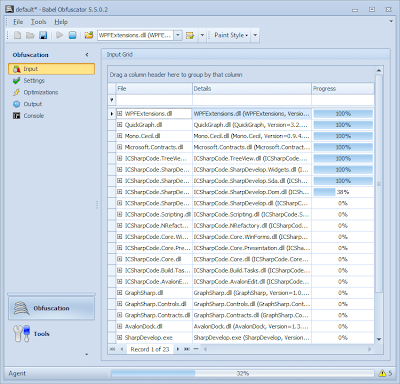Select the ICSharpCode.Core.dll file cell
The width and height of the screenshot is (400, 384).
pos(154,259)
